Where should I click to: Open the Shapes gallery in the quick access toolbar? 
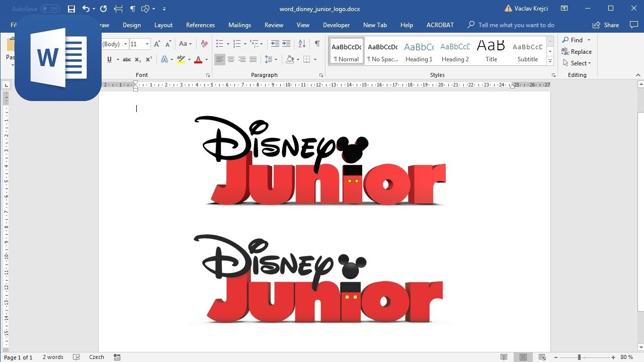[x=145, y=9]
